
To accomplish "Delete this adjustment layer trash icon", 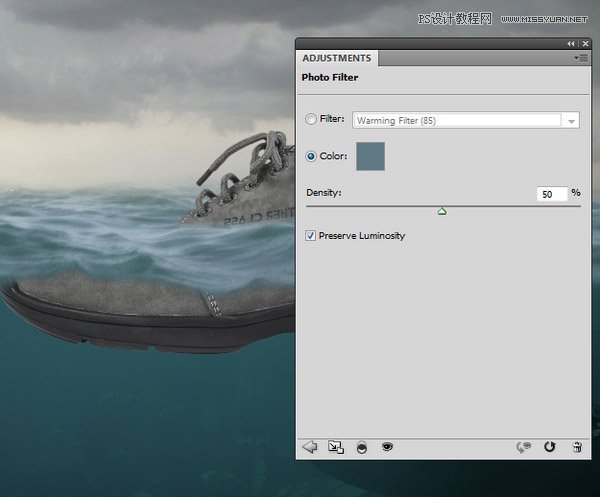I will [x=576, y=447].
